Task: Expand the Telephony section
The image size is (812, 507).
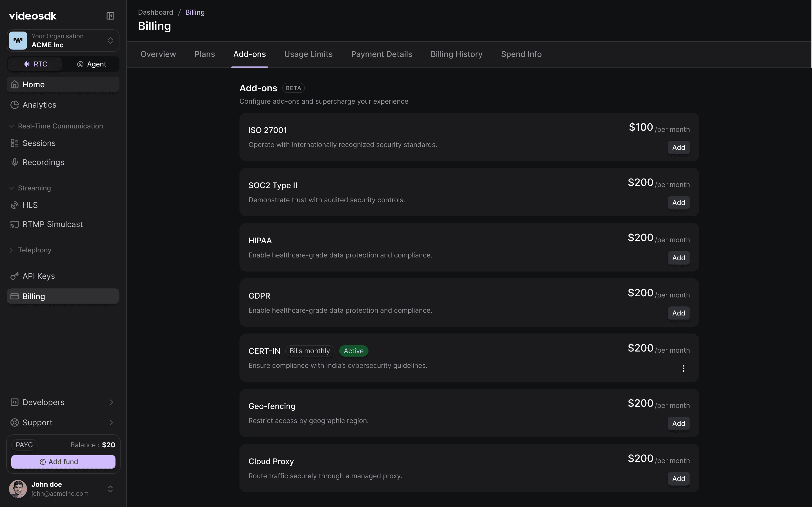Action: [x=35, y=250]
